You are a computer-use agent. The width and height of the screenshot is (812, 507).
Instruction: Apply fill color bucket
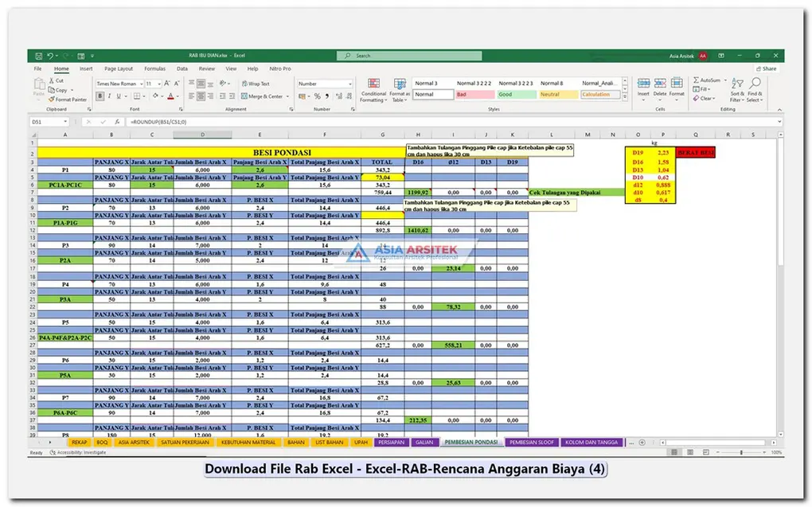coord(155,96)
